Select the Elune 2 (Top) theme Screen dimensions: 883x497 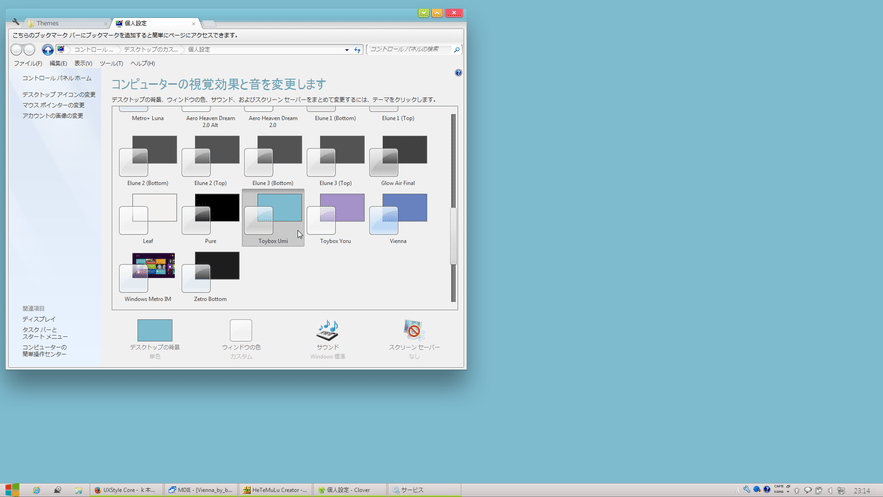[211, 160]
